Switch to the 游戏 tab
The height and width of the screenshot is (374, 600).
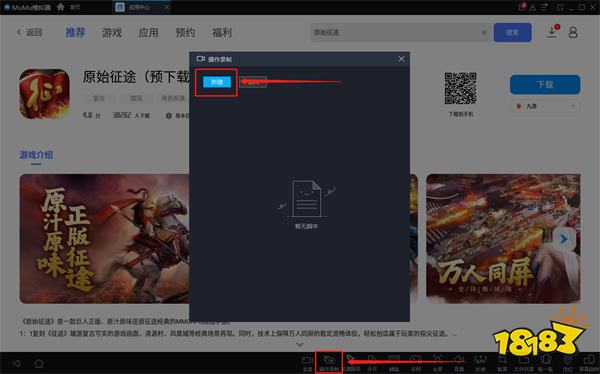(x=112, y=33)
